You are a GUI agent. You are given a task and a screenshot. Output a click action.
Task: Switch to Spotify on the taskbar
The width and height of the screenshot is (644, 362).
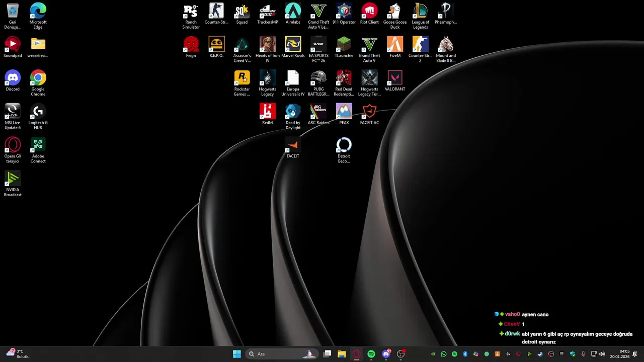[x=371, y=354]
